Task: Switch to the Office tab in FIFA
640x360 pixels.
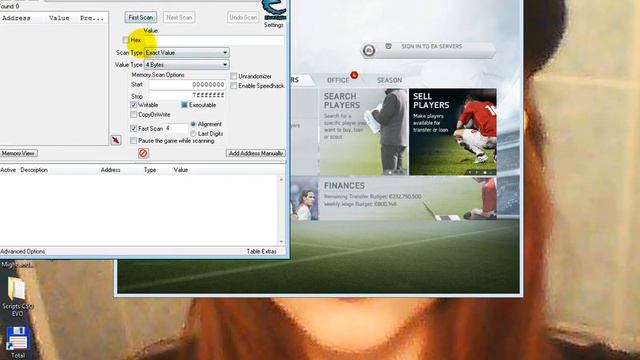Action: click(338, 80)
